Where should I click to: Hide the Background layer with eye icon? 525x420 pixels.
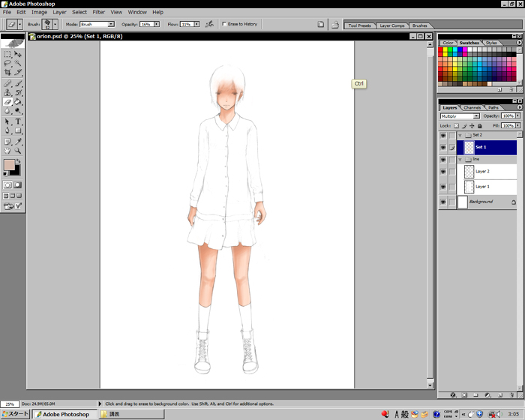pos(442,202)
